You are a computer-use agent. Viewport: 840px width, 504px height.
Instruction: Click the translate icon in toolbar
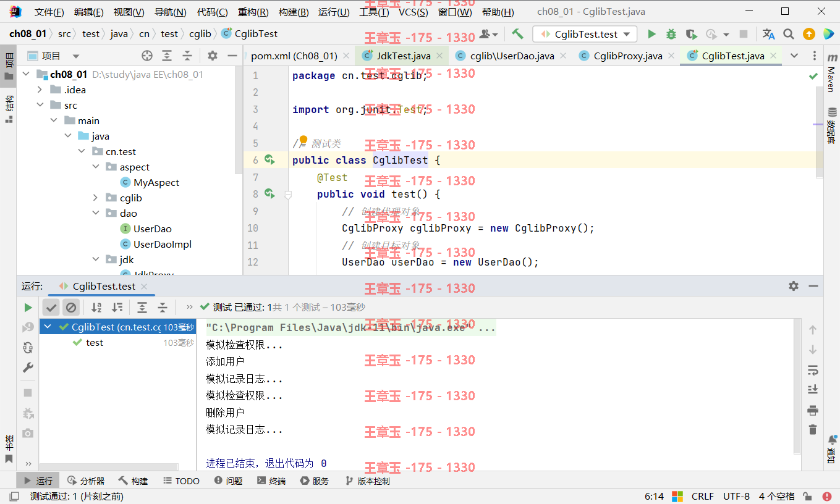pyautogui.click(x=768, y=34)
